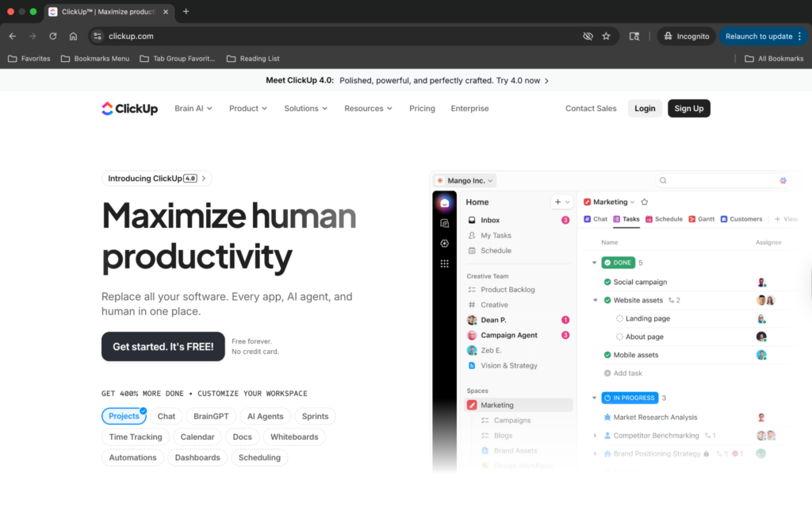The height and width of the screenshot is (508, 812).
Task: Open the Enterprise link
Action: pos(469,108)
